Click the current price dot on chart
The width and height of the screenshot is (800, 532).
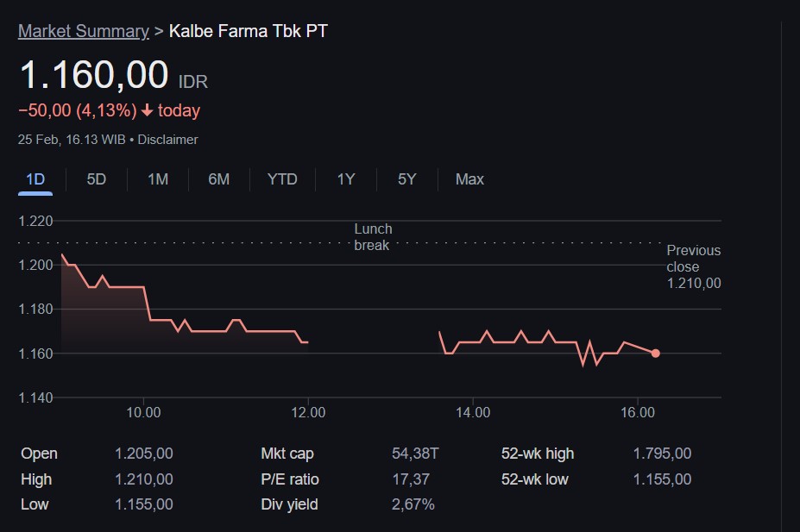point(656,353)
